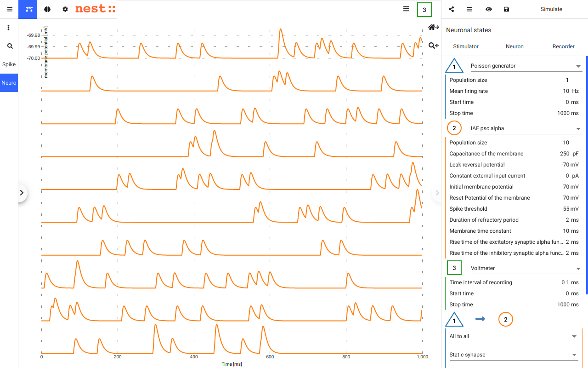
Task: Click the Neuronal states heading
Action: pyautogui.click(x=469, y=30)
